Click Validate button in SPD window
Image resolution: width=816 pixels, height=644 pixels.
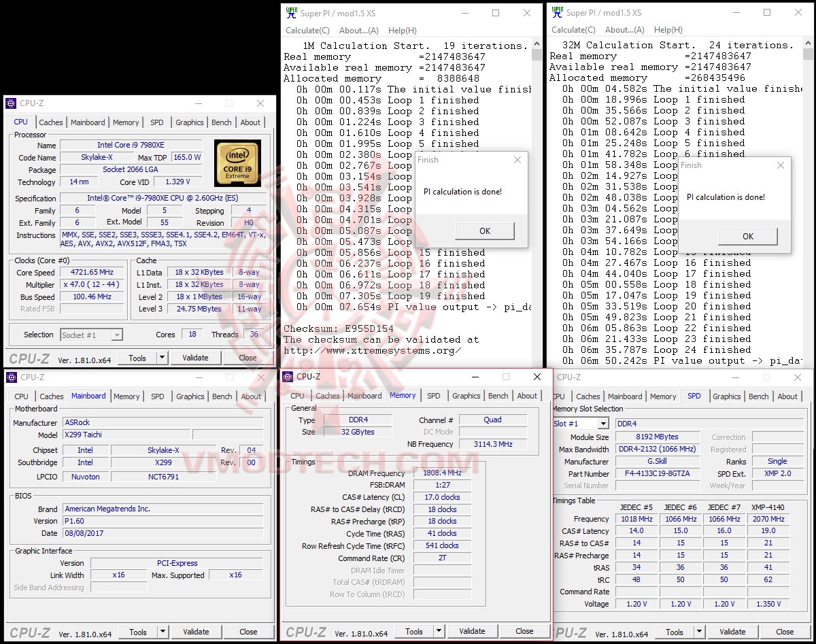(x=732, y=632)
